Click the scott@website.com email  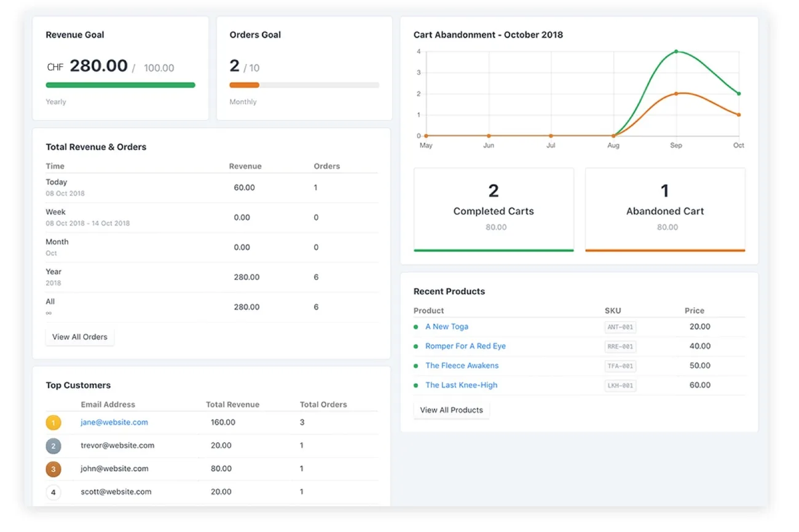(116, 491)
